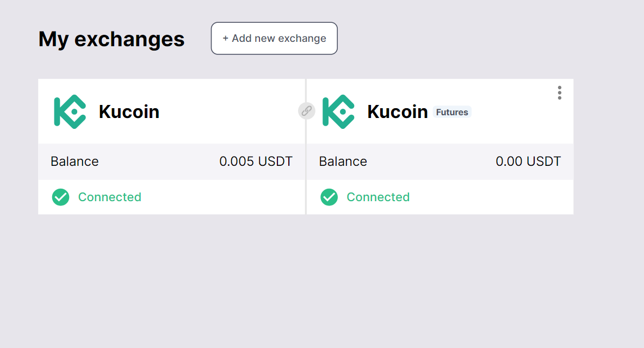The width and height of the screenshot is (644, 348).
Task: Click the 0.005 USDT balance value
Action: (x=256, y=161)
